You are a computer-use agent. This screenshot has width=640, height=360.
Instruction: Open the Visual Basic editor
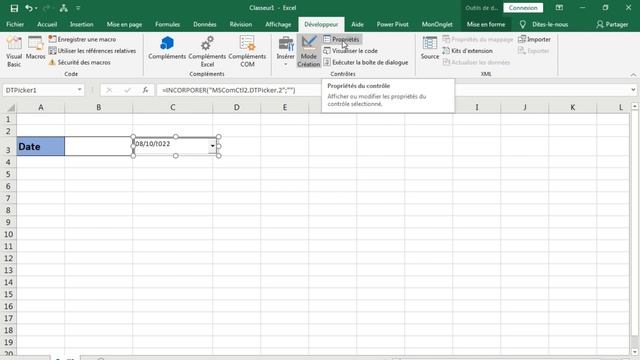[x=14, y=51]
